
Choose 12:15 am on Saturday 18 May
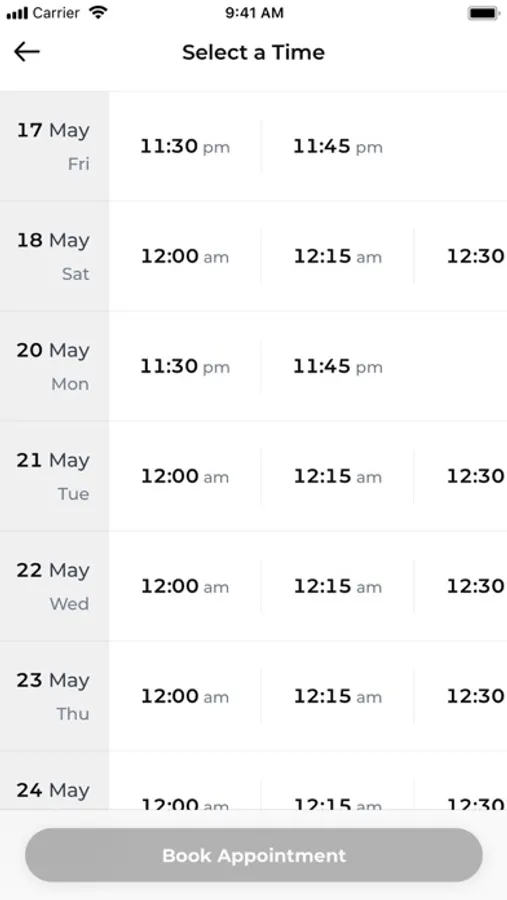click(x=338, y=256)
